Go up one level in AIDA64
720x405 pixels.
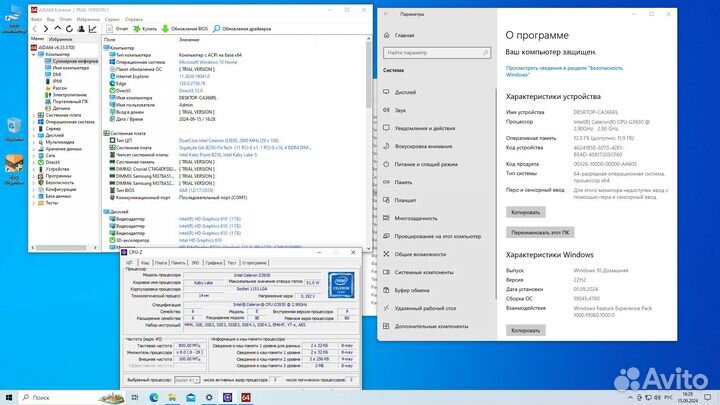(x=57, y=29)
